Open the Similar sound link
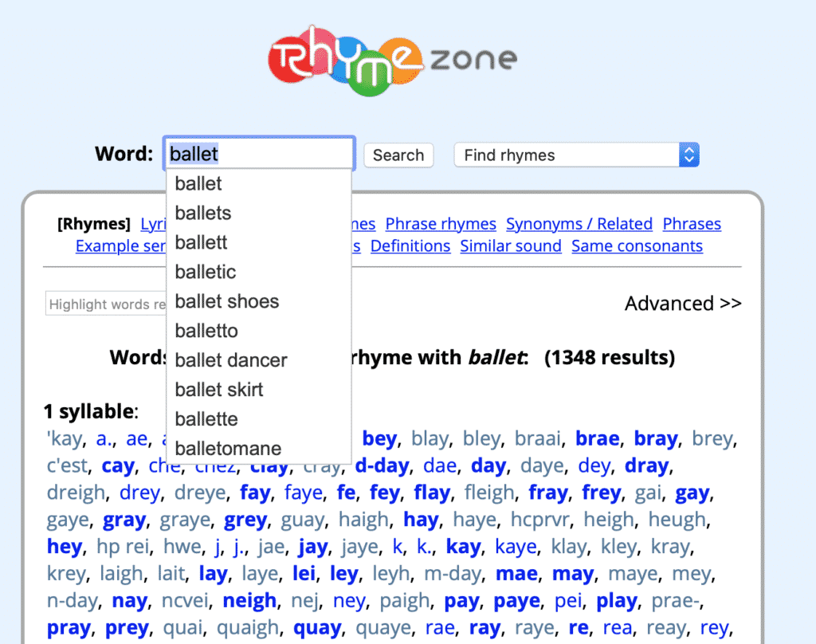Screen dimensions: 816x644 click(511, 246)
